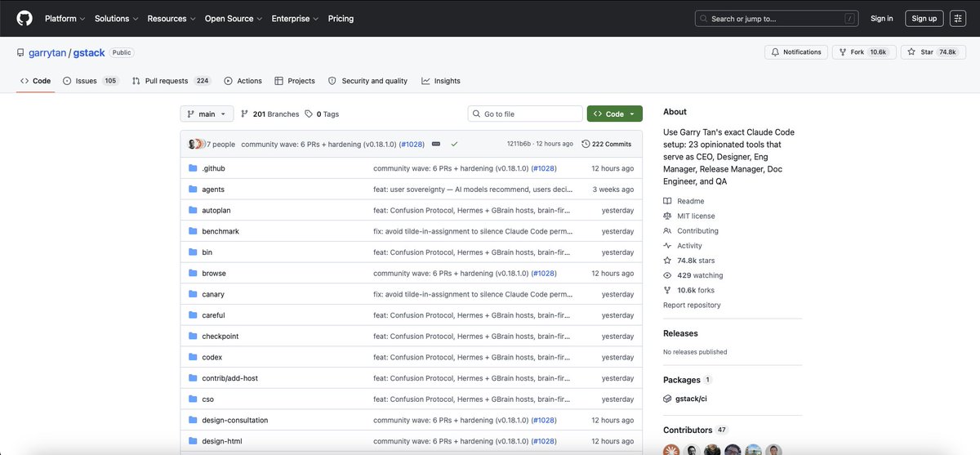Expand the Enterprise menu

pyautogui.click(x=295, y=18)
